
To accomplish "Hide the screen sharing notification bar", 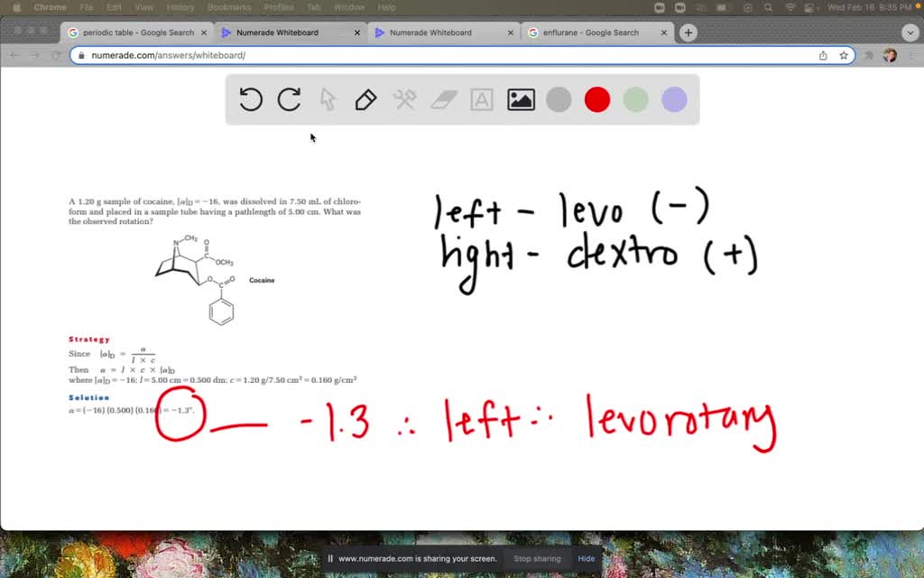I will coord(586,558).
